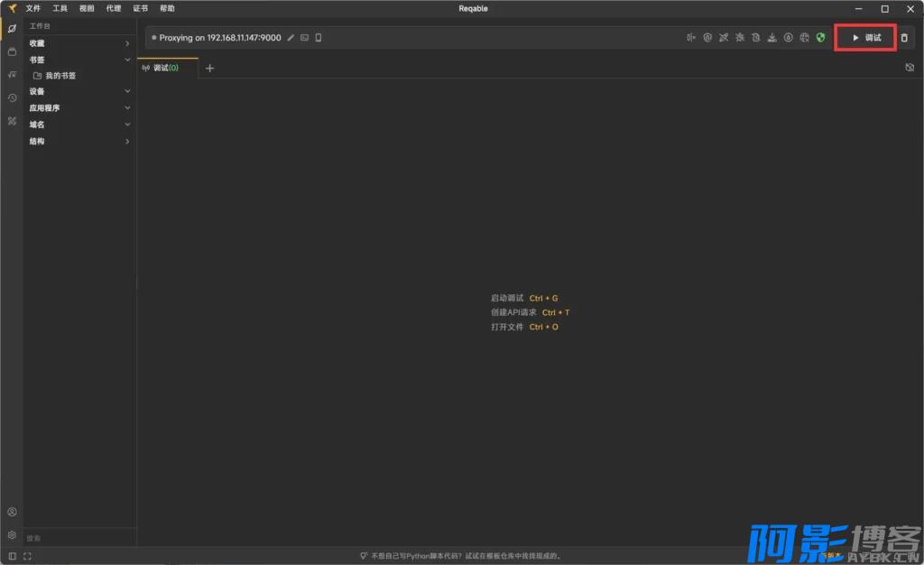This screenshot has height=565, width=924.
Task: Open the history clock icon in sidebar
Action: 12,97
